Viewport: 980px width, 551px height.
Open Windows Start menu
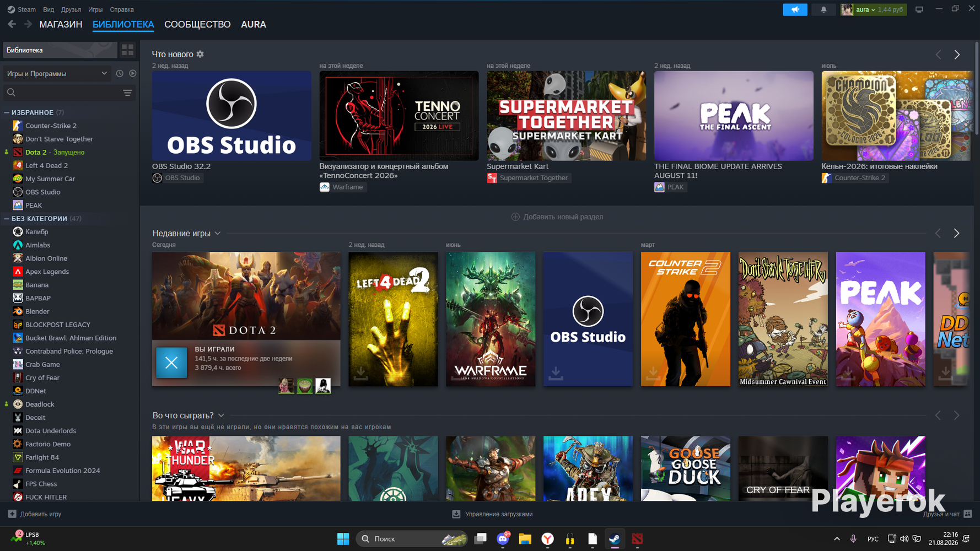coord(343,539)
